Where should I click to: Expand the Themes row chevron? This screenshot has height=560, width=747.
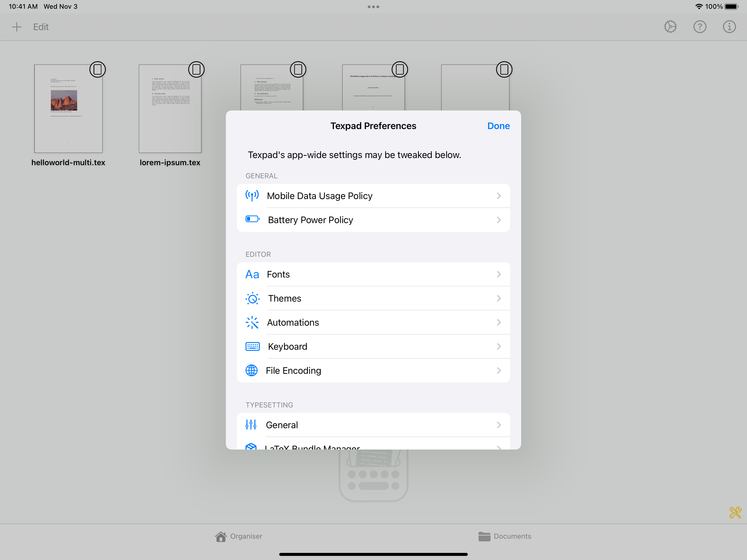pos(499,298)
